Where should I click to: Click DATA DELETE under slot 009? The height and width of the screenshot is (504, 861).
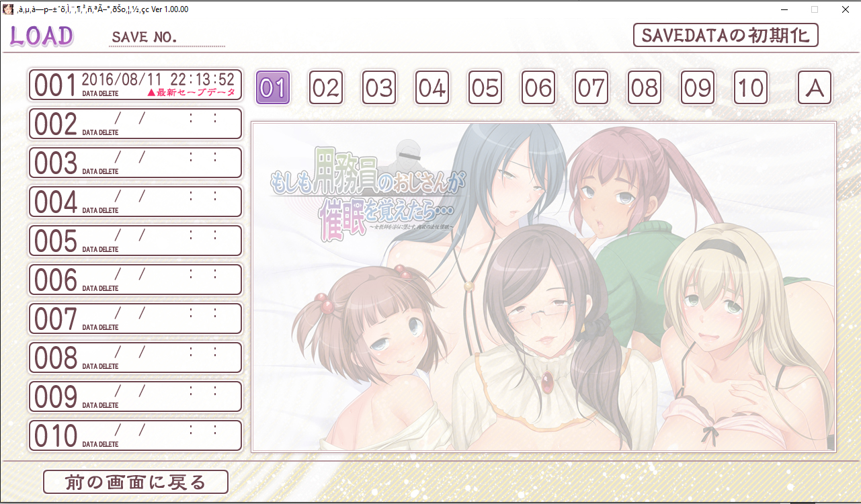coord(100,405)
